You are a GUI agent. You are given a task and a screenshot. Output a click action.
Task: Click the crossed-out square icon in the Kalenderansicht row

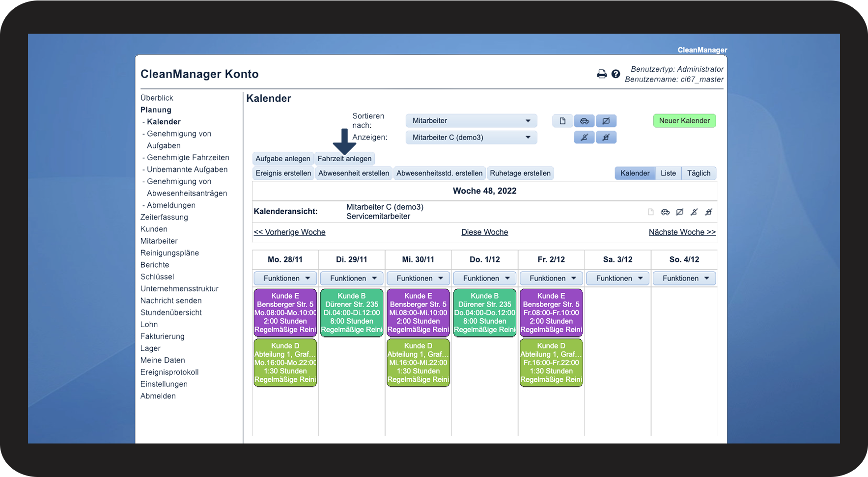(x=680, y=212)
